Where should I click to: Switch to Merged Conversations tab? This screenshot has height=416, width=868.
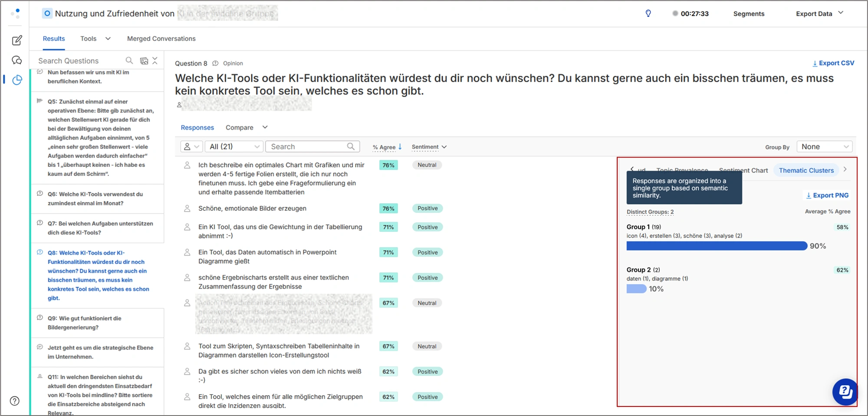161,39
